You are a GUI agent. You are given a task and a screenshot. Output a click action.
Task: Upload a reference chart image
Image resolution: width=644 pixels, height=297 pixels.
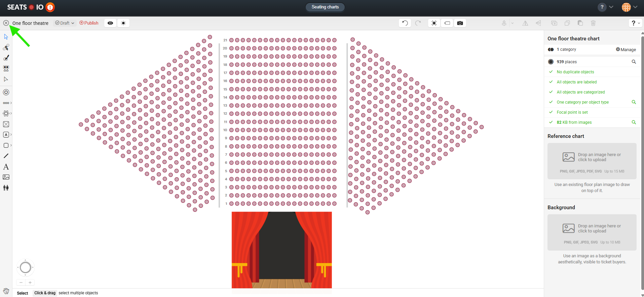592,161
